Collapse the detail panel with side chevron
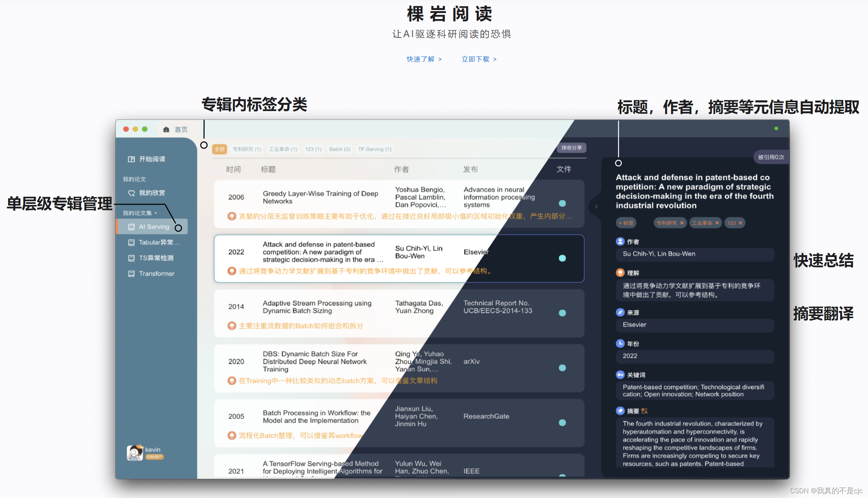868x498 pixels. pos(596,206)
